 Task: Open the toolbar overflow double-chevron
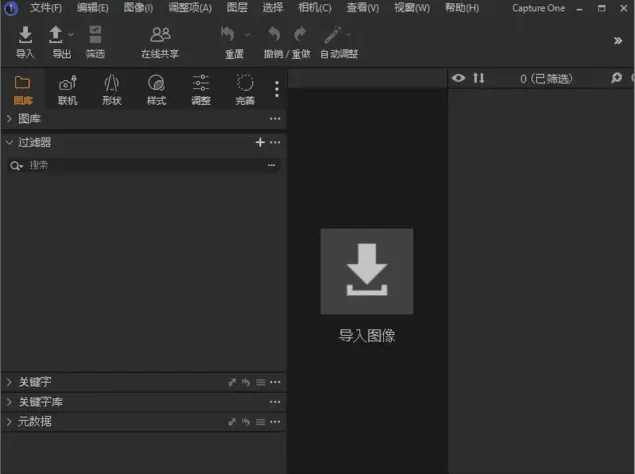(617, 41)
